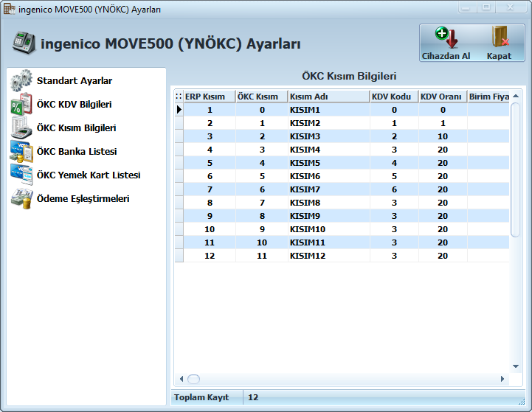Click the ÖKC Yemek Kart Listesi icon
This screenshot has height=412, width=532.
point(21,175)
